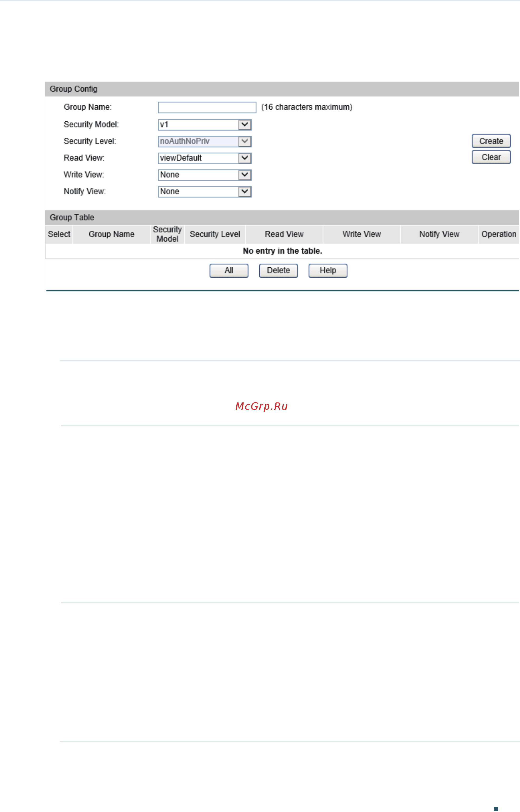Click the Notify View column header
520x812 pixels.
[x=439, y=234]
